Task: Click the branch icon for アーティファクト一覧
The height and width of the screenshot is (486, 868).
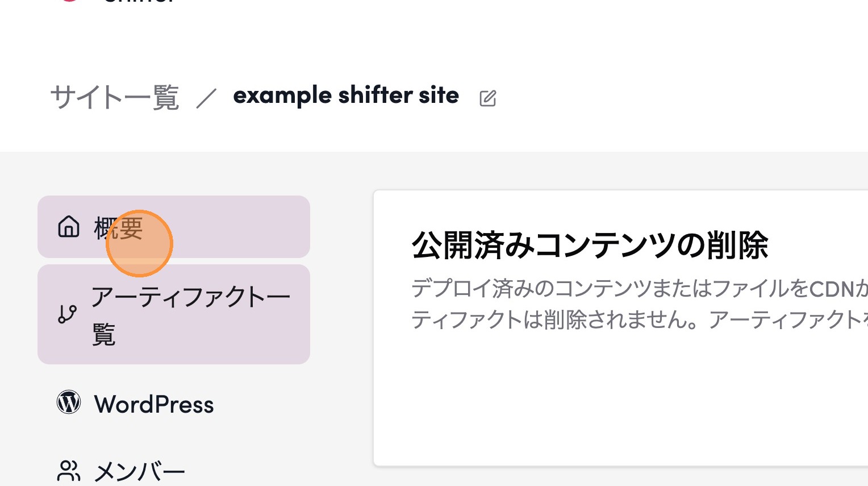Action: coord(67,314)
